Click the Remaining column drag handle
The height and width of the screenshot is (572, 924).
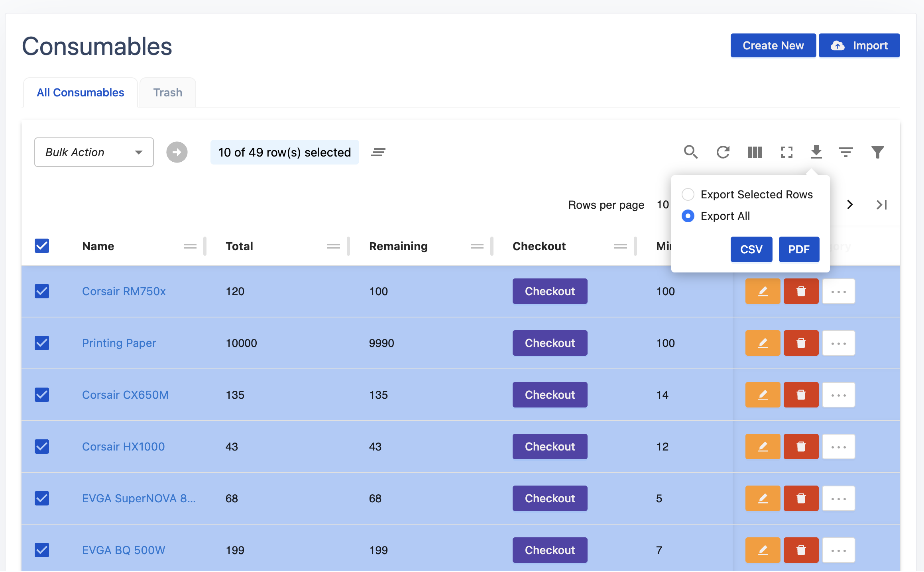click(x=477, y=246)
